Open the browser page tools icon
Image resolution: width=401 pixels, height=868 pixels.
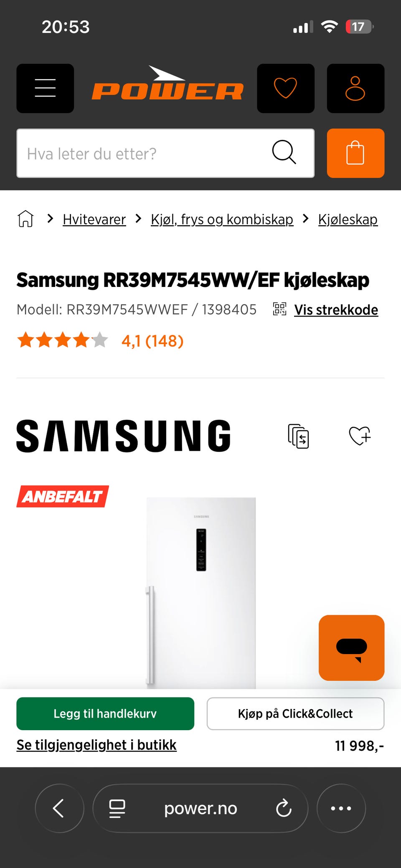click(117, 808)
